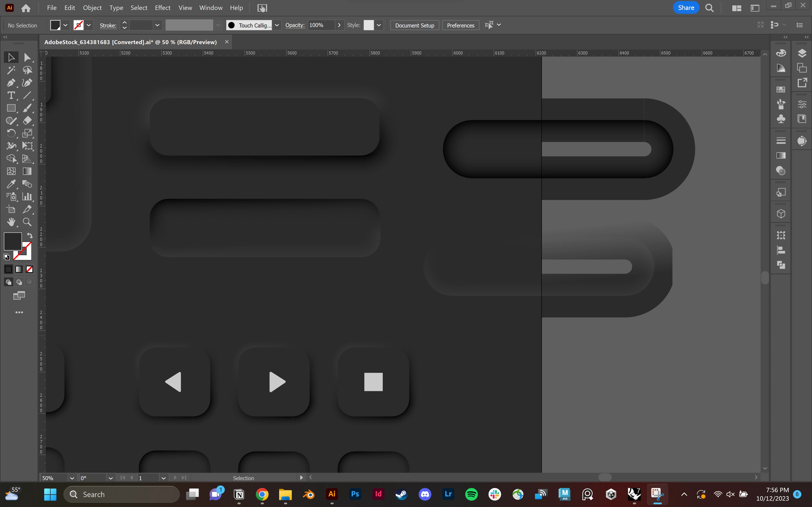The image size is (812, 507).
Task: Select the Magic Wand tool
Action: click(11, 70)
